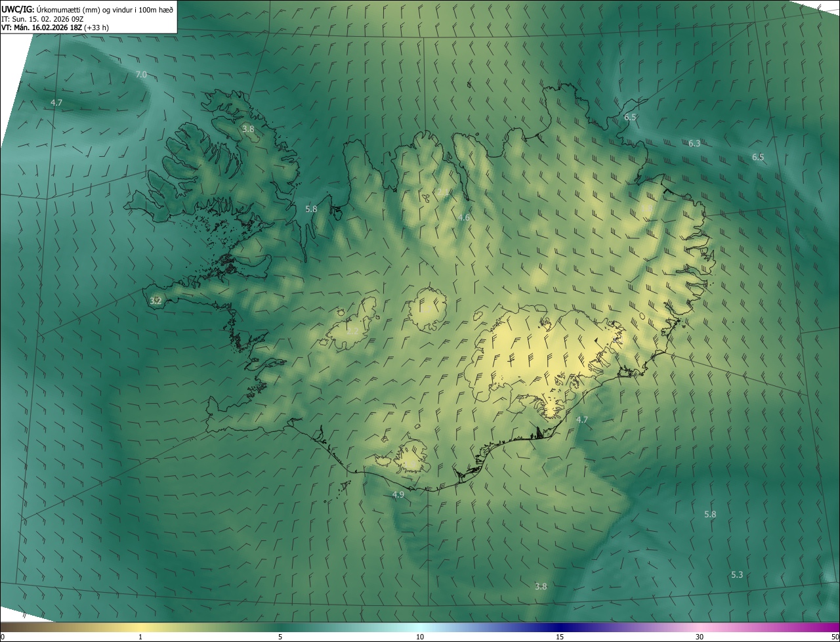Click the "(+33 h)" forecast offset text
Viewport: 840px width, 642px height.
pos(96,28)
